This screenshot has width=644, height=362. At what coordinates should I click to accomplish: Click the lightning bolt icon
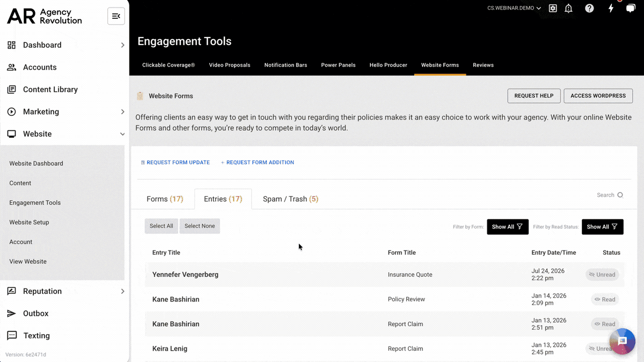(611, 8)
